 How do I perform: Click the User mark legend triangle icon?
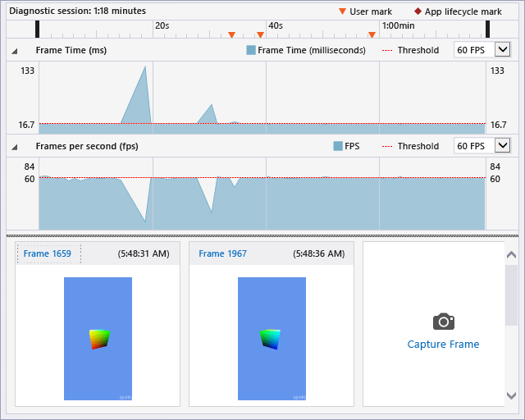pos(342,11)
